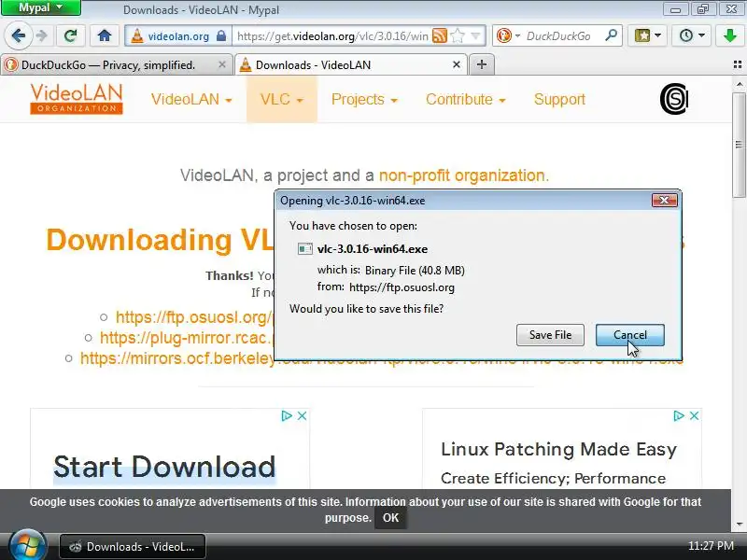Click the RSS feed icon in address bar
This screenshot has height=560, width=747.
[x=439, y=35]
